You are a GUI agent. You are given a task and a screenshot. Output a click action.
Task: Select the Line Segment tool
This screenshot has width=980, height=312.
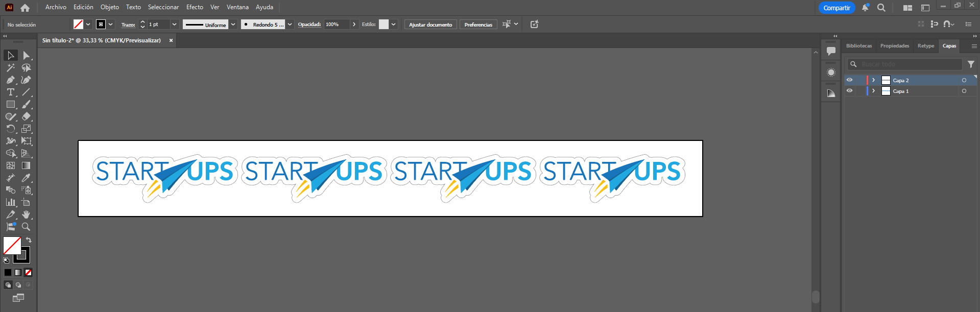coord(26,92)
